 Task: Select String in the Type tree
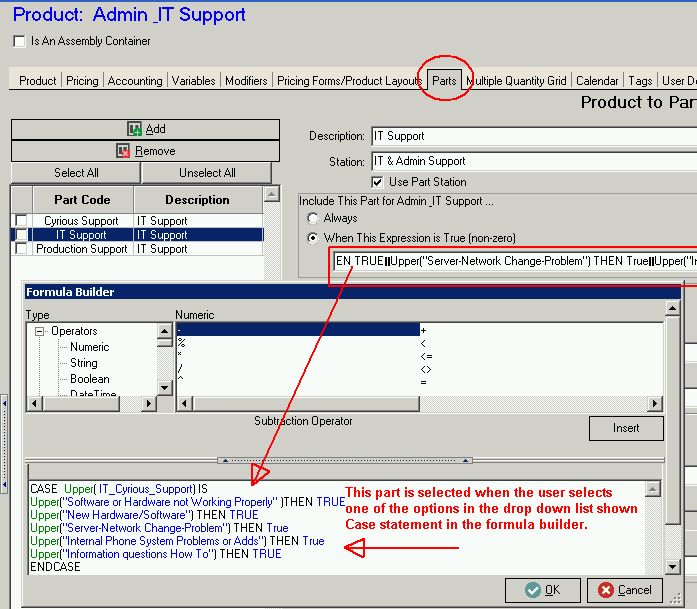pos(84,363)
